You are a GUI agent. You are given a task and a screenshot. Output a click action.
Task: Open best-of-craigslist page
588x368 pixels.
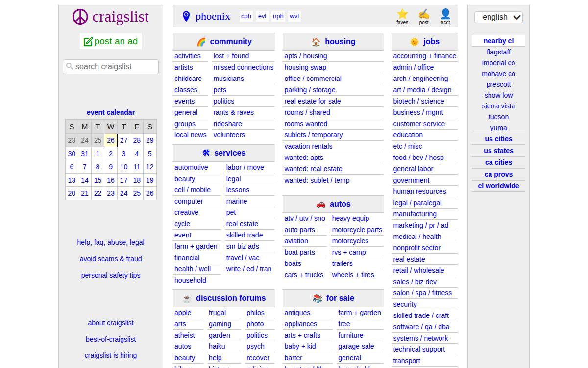pos(111,339)
